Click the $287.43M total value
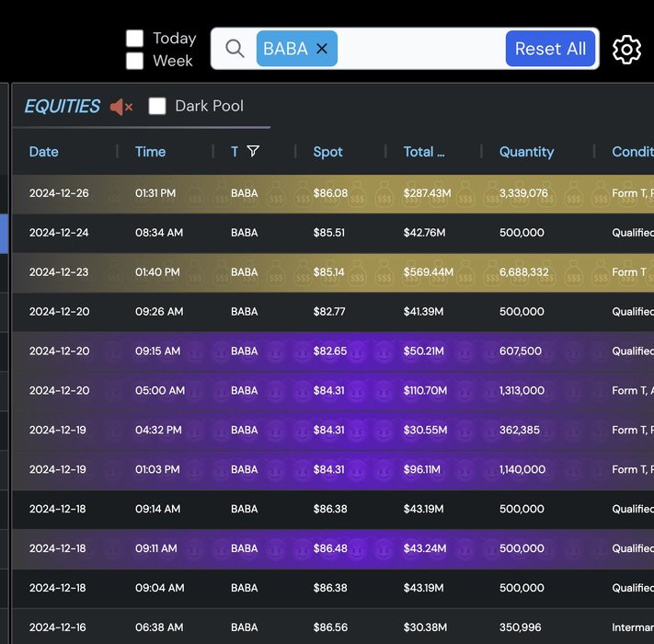Viewport: 654px width, 644px height. coord(427,193)
